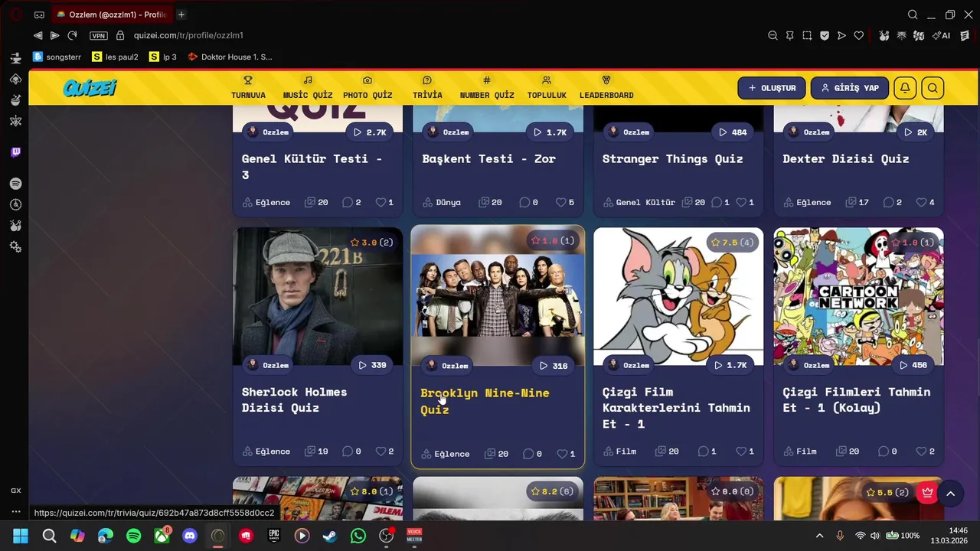Open the Music Quiz section
The image size is (980, 551).
[307, 87]
